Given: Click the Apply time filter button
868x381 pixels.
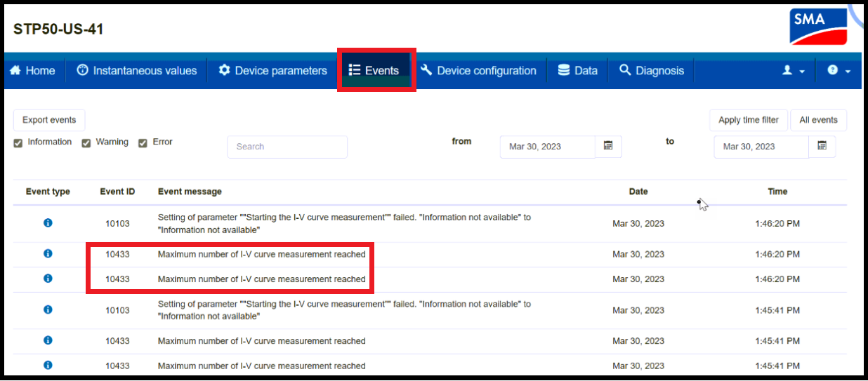Looking at the screenshot, I should pyautogui.click(x=748, y=120).
